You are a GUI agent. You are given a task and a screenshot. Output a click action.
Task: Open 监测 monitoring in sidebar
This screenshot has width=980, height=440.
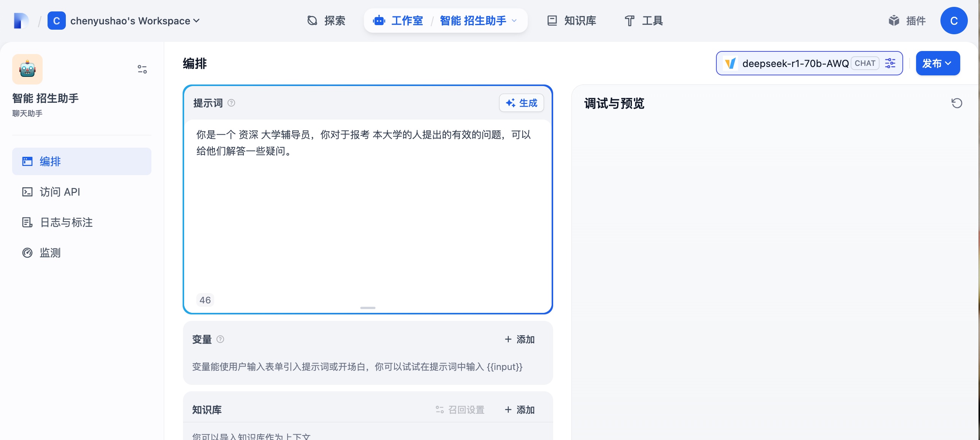click(x=82, y=253)
